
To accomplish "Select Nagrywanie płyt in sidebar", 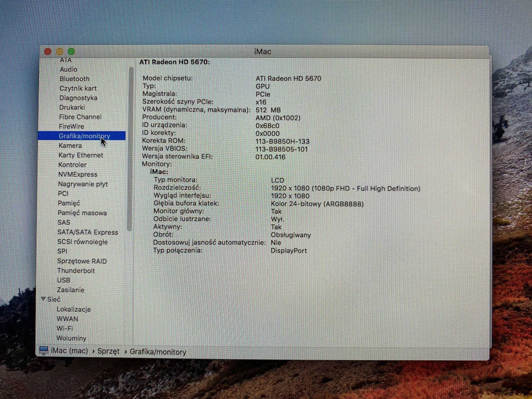I will pos(83,184).
